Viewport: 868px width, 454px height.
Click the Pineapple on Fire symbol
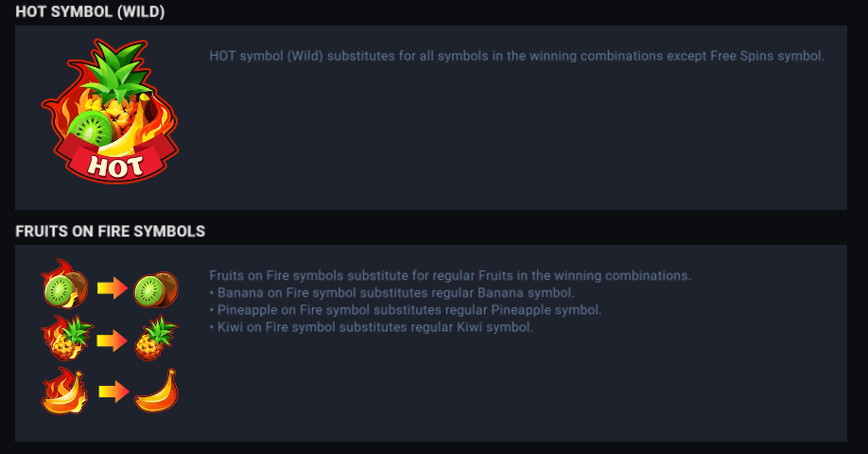tap(67, 340)
